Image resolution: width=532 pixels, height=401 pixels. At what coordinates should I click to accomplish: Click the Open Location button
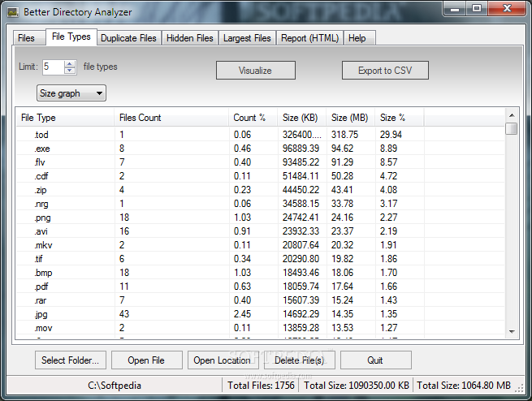(x=223, y=360)
